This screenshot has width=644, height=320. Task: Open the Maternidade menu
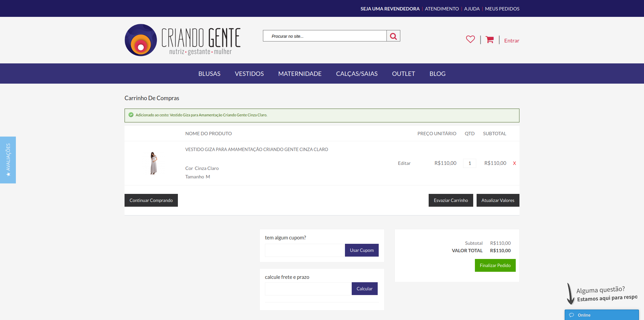pyautogui.click(x=300, y=74)
